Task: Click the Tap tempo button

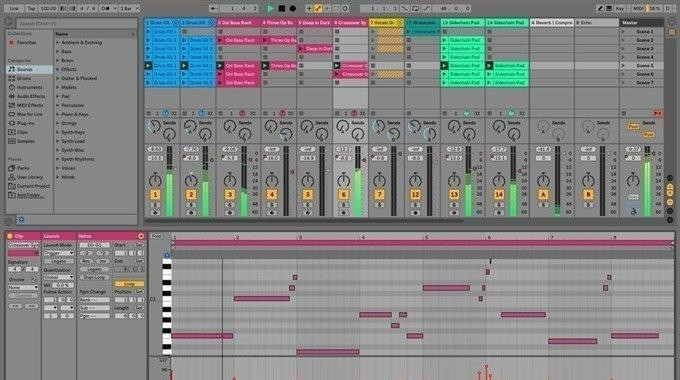Action: (31, 8)
